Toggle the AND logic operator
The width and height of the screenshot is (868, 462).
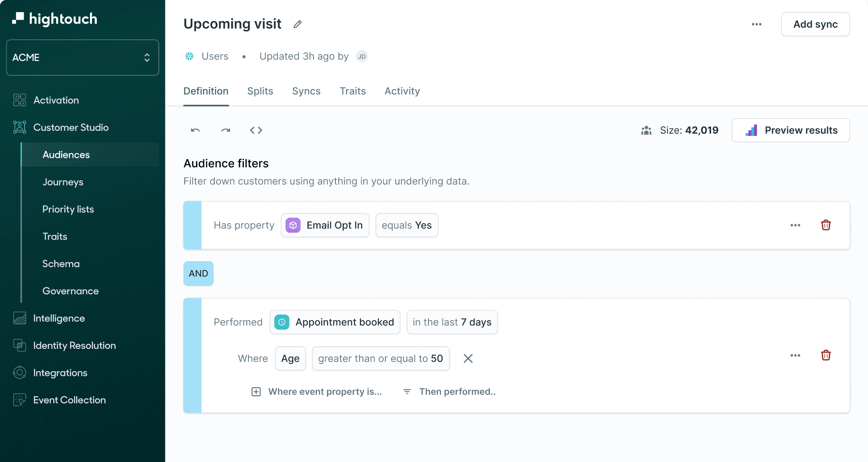198,273
